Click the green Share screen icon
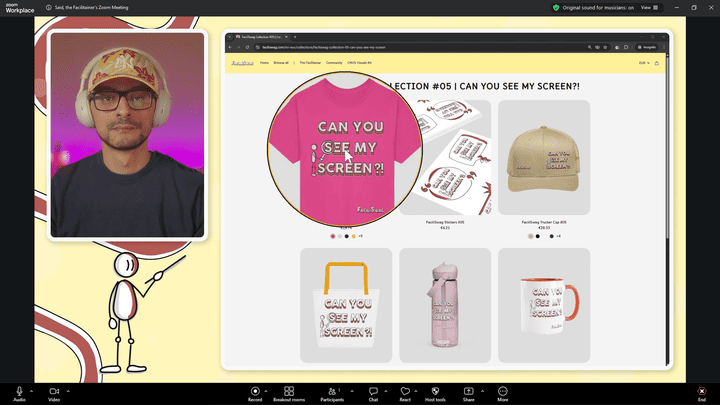Image resolution: width=720 pixels, height=405 pixels. [x=468, y=391]
